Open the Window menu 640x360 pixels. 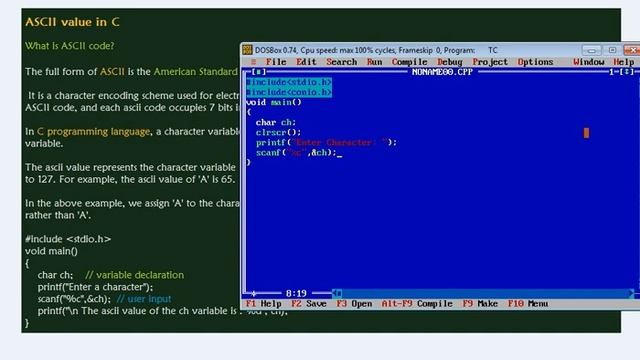pyautogui.click(x=588, y=62)
